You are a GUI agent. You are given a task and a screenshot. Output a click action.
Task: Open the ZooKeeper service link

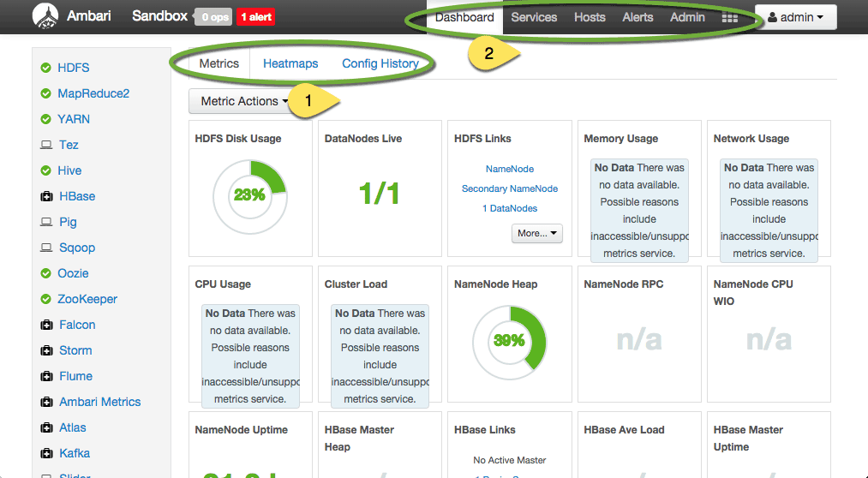point(87,299)
